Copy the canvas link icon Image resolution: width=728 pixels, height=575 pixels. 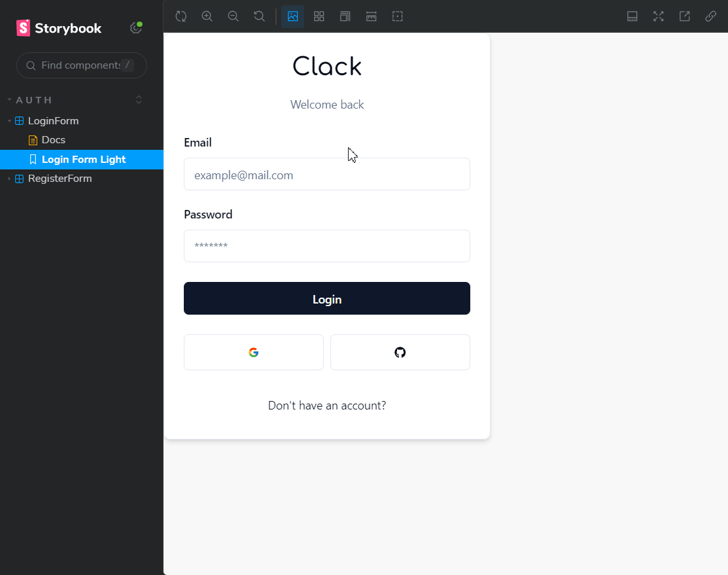(x=710, y=16)
